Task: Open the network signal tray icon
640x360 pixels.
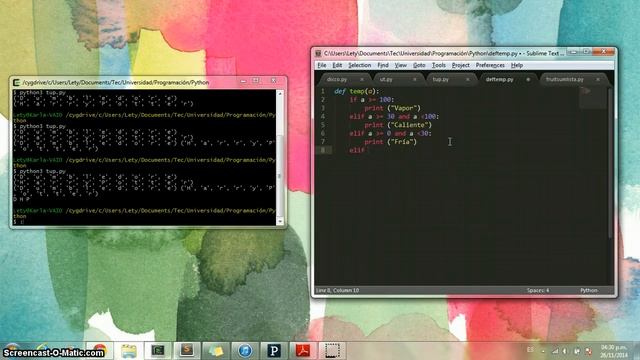Action: 555,351
